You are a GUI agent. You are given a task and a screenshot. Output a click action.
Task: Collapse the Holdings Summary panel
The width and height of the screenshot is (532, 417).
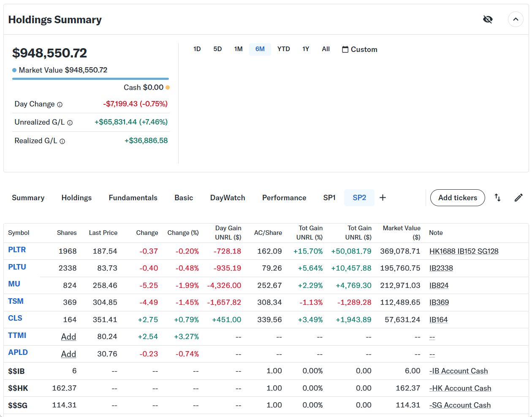516,19
